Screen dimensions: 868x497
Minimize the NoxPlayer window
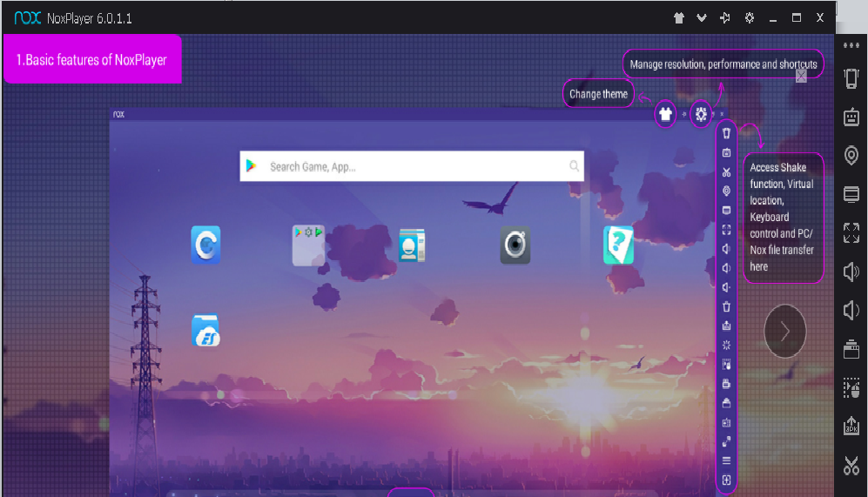[773, 19]
